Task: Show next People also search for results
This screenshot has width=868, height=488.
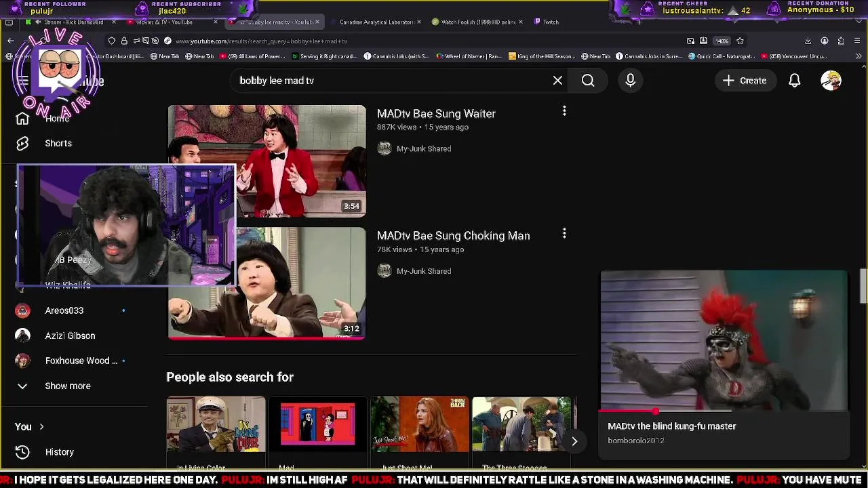Action: (x=574, y=441)
